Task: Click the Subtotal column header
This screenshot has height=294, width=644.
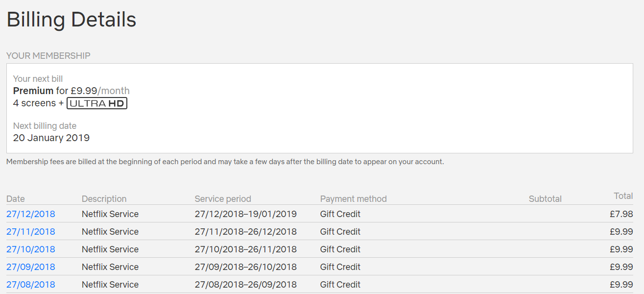Action: (545, 199)
